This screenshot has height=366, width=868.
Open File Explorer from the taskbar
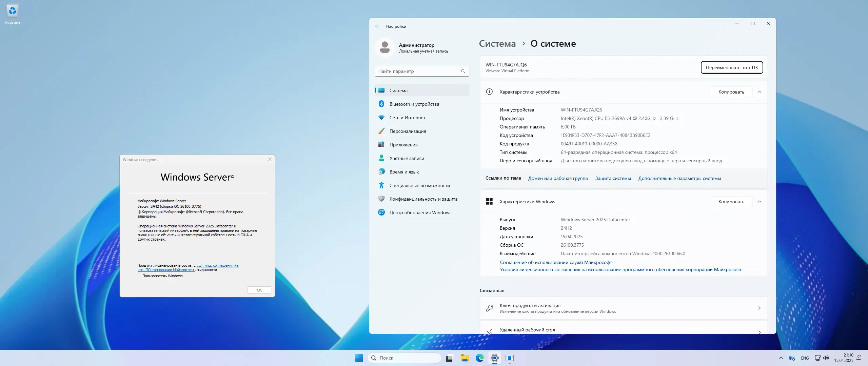pyautogui.click(x=465, y=358)
